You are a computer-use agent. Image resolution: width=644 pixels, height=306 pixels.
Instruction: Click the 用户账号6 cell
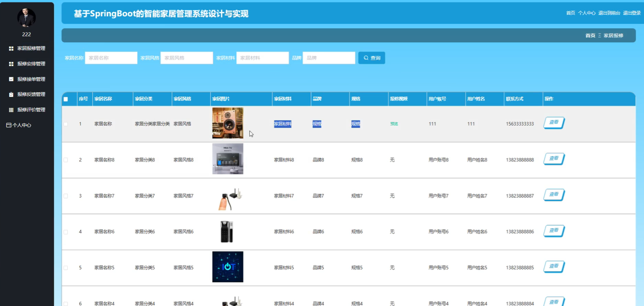pyautogui.click(x=438, y=232)
